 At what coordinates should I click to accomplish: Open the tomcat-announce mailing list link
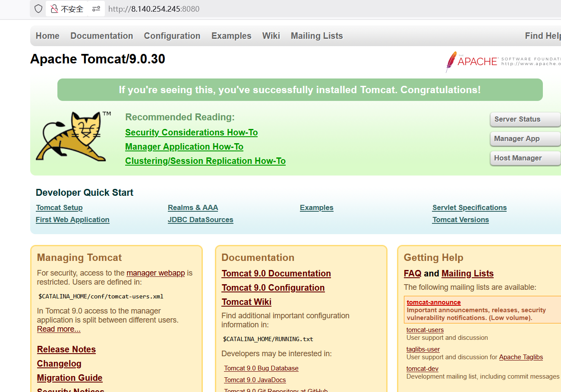pyautogui.click(x=434, y=302)
